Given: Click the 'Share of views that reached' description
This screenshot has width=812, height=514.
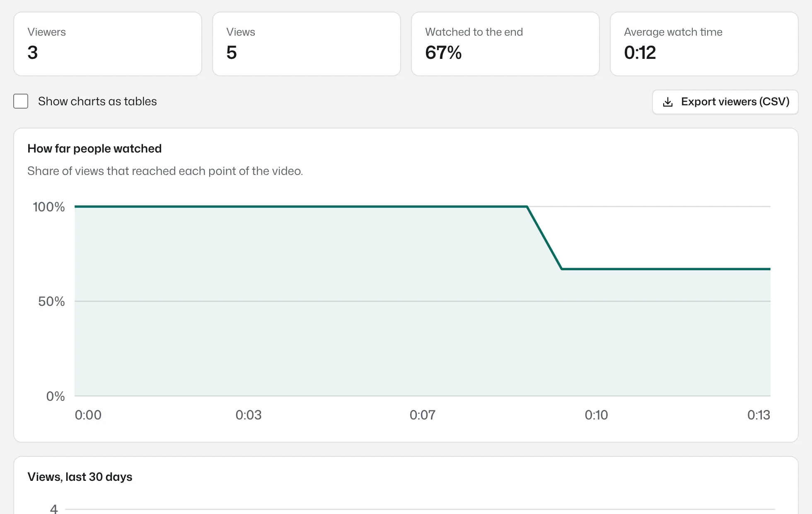Looking at the screenshot, I should pyautogui.click(x=165, y=171).
